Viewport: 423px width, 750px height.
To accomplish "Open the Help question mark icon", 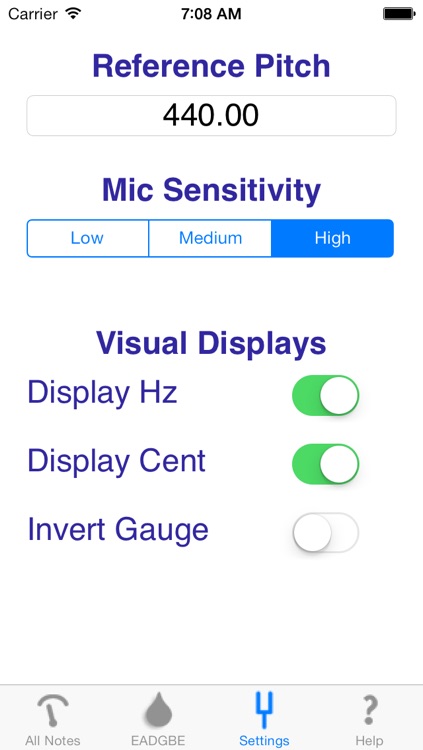I will click(369, 710).
